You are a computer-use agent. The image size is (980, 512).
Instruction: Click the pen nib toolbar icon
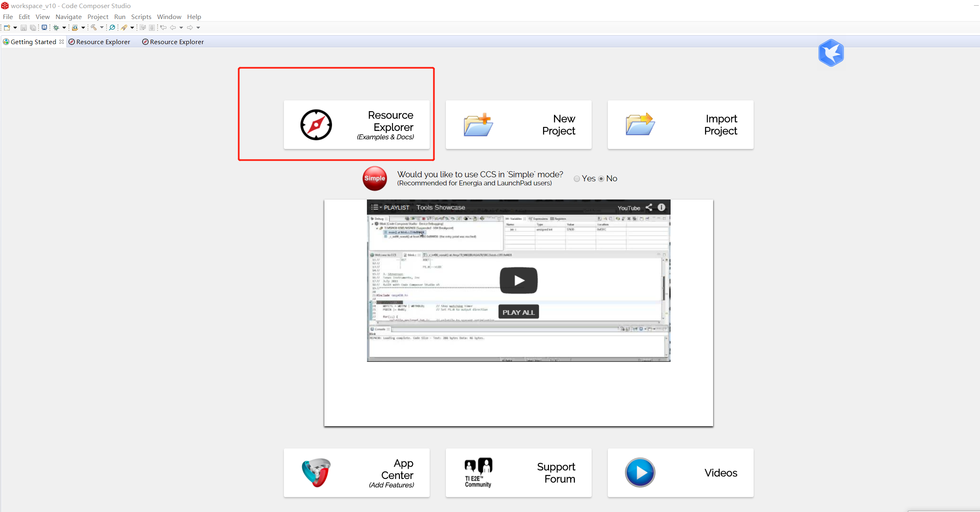124,28
